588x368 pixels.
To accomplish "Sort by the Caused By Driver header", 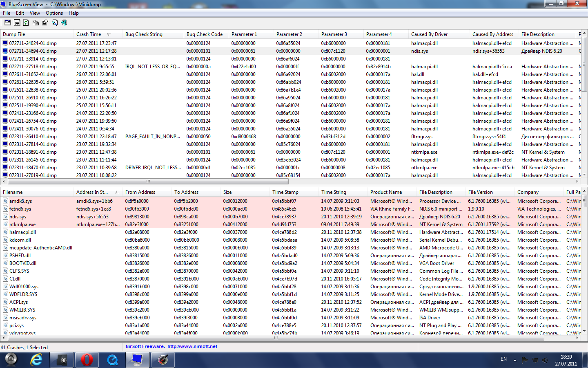I will pyautogui.click(x=439, y=34).
